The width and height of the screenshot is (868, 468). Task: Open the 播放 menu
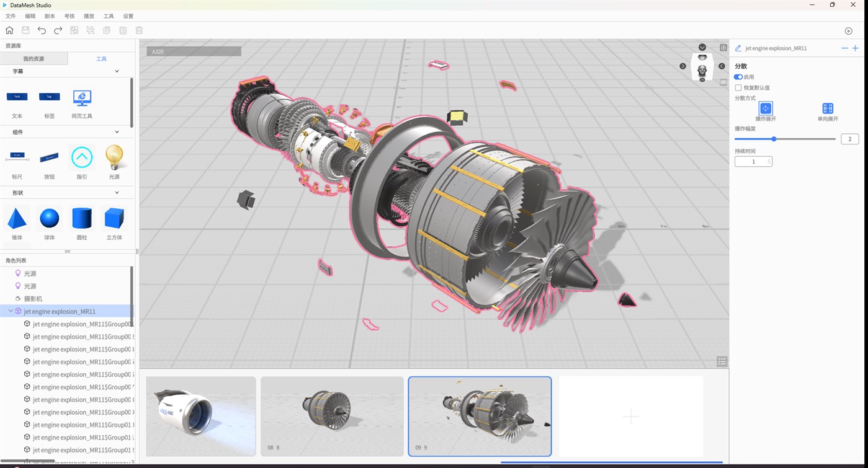[x=89, y=16]
